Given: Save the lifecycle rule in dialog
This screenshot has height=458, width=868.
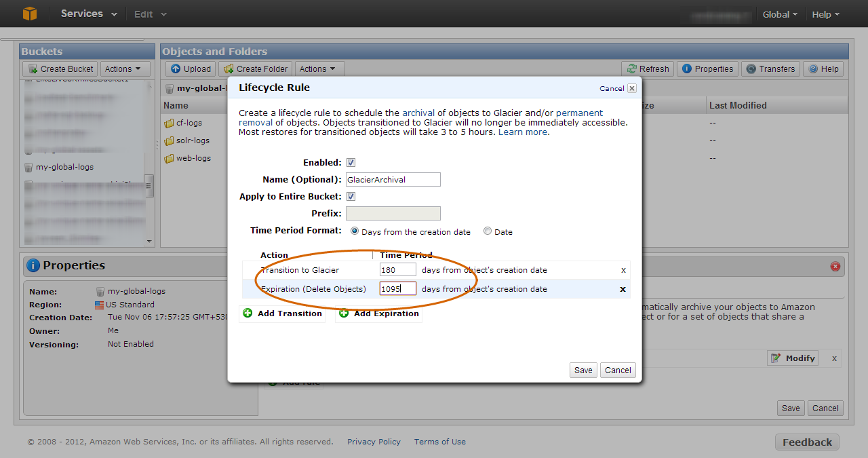Looking at the screenshot, I should point(583,370).
